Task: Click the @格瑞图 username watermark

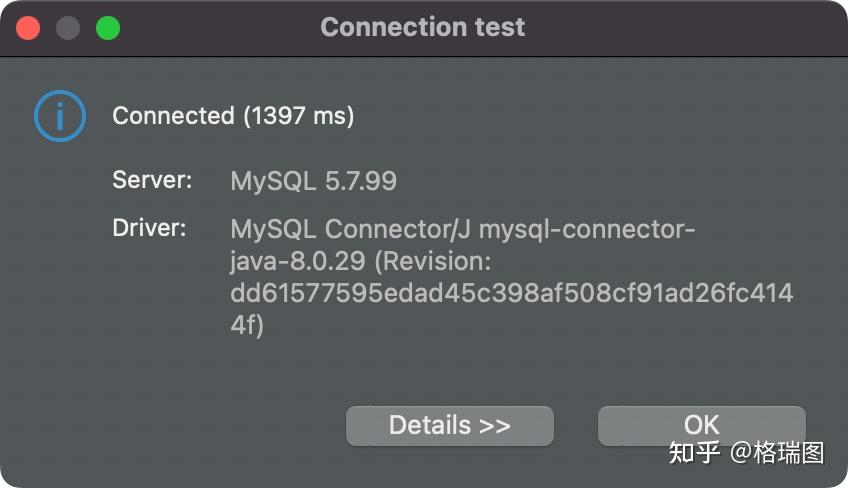Action: click(x=777, y=453)
